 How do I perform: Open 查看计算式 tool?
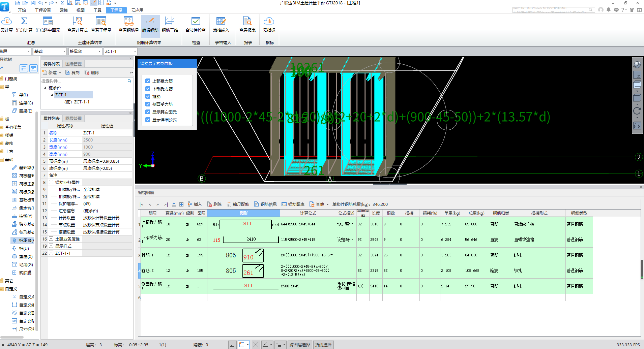point(78,25)
